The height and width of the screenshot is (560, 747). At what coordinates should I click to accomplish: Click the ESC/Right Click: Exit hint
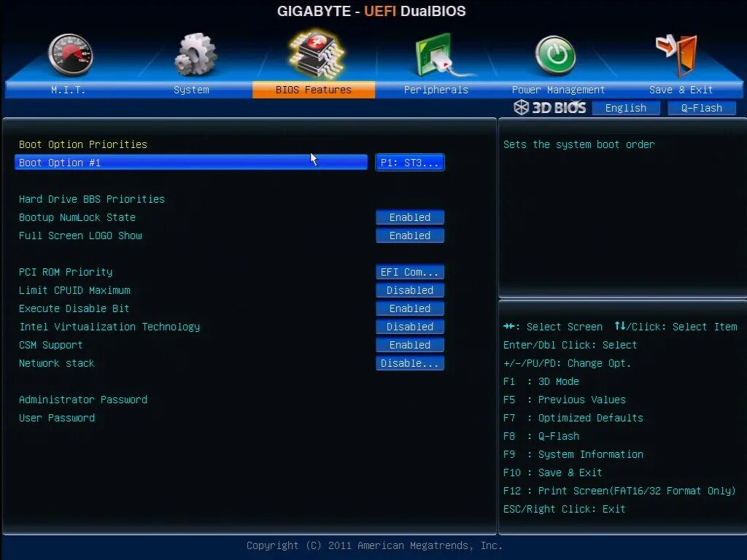(x=564, y=509)
